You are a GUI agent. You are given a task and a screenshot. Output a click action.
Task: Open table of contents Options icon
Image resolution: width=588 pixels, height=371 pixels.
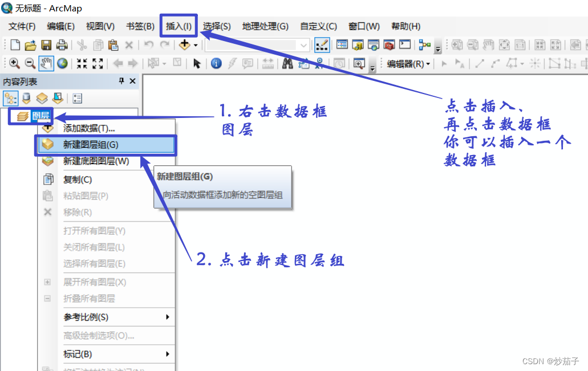pos(77,99)
